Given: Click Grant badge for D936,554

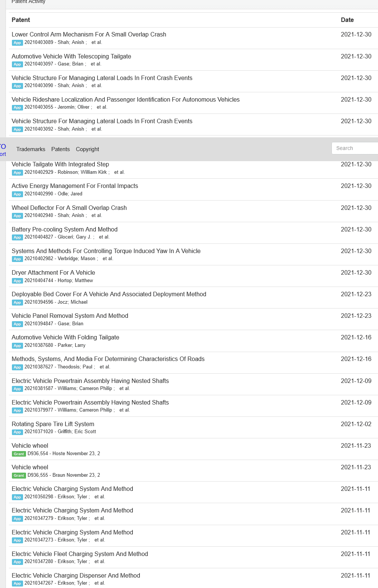Looking at the screenshot, I should click(19, 454).
